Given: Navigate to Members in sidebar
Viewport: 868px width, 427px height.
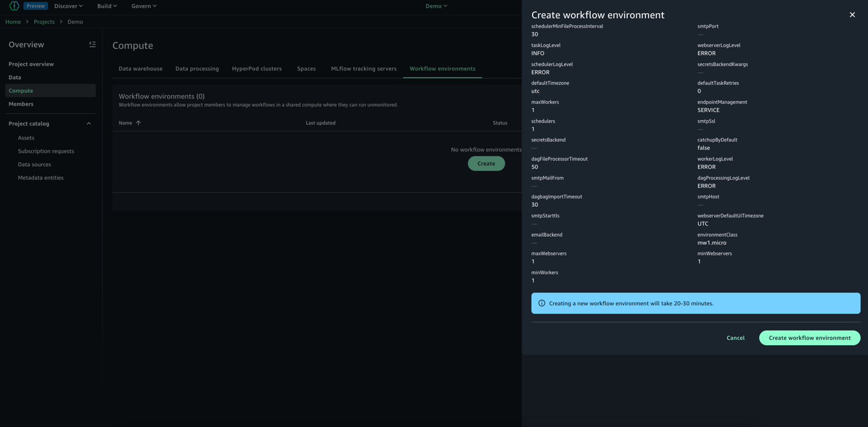Looking at the screenshot, I should tap(21, 104).
